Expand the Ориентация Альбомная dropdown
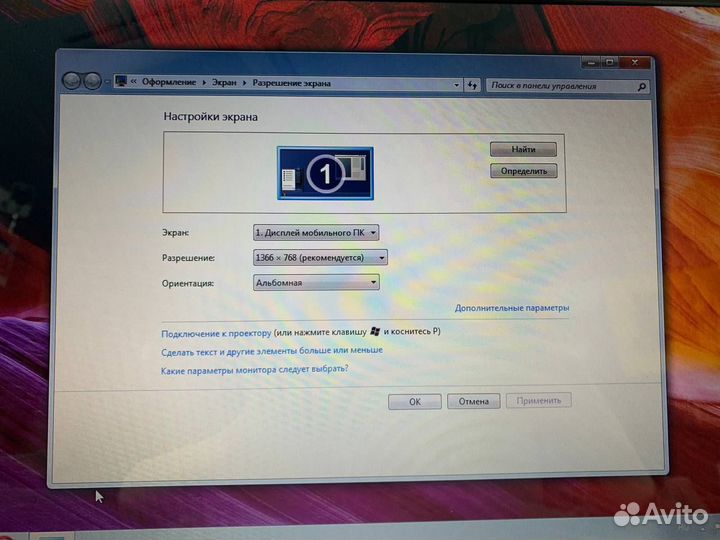 pyautogui.click(x=316, y=283)
